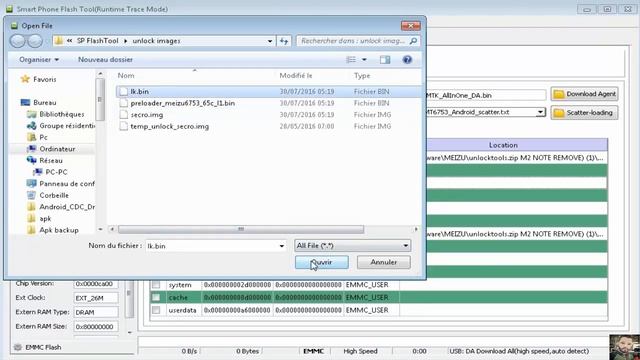Open the Organiser menu
640x360 pixels.
[x=39, y=60]
